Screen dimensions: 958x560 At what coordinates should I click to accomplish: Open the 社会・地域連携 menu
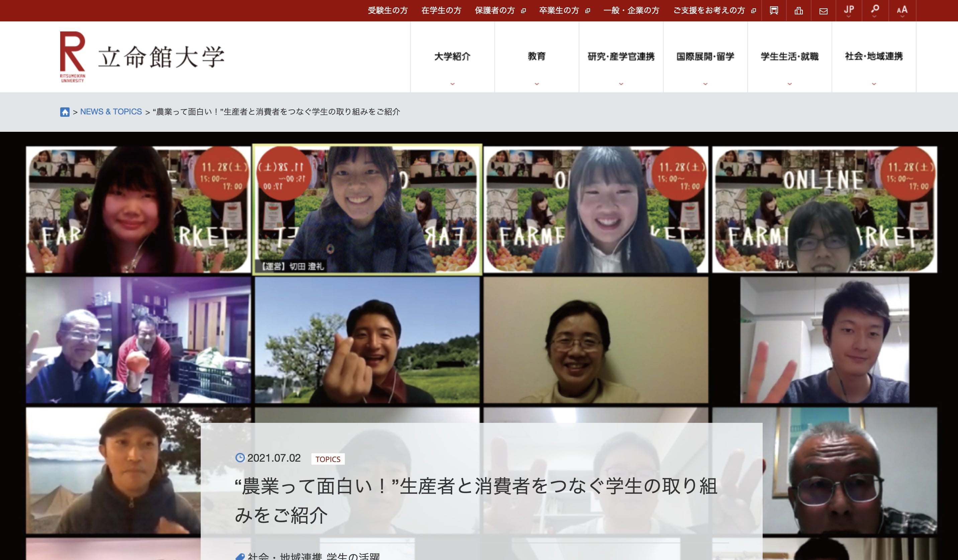point(874,57)
